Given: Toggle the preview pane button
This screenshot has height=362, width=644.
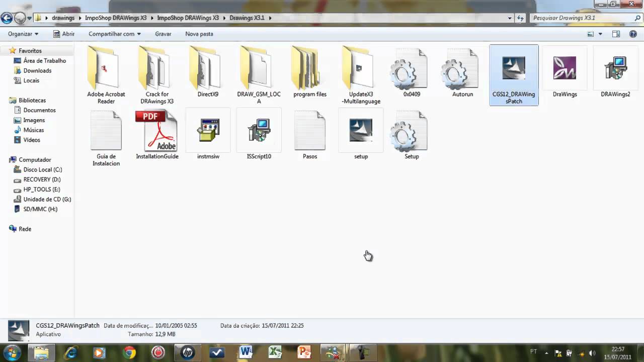Looking at the screenshot, I should (616, 34).
